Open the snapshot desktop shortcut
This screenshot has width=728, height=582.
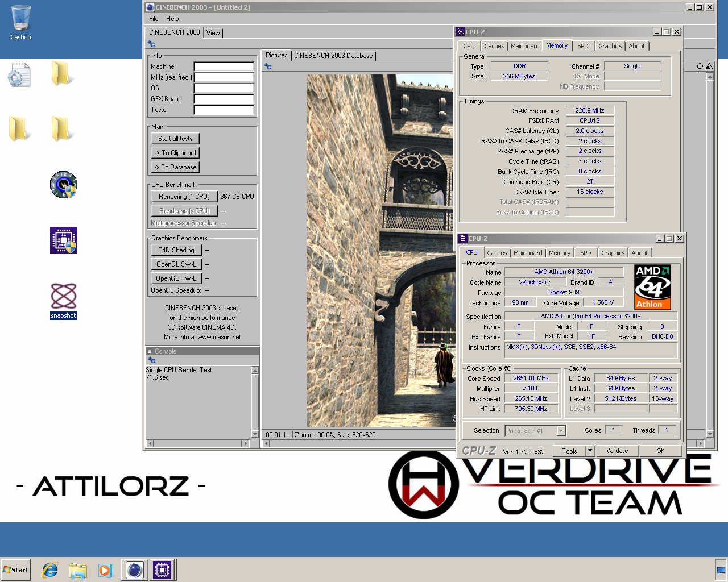tap(63, 301)
